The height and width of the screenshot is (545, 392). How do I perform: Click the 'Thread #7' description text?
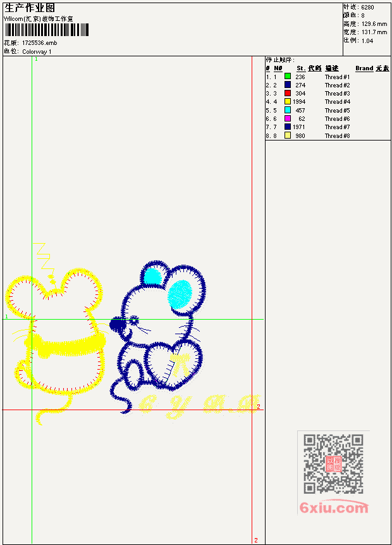[x=337, y=127]
